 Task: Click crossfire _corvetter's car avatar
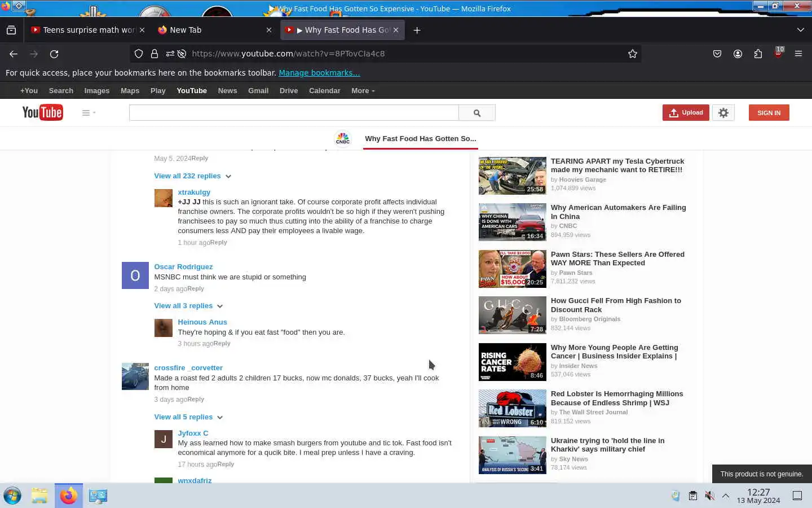coord(135,376)
